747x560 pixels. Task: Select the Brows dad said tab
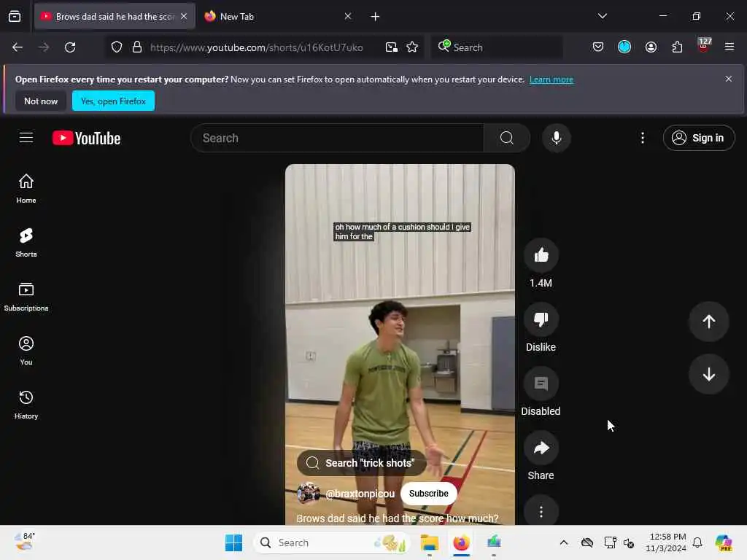pos(115,16)
